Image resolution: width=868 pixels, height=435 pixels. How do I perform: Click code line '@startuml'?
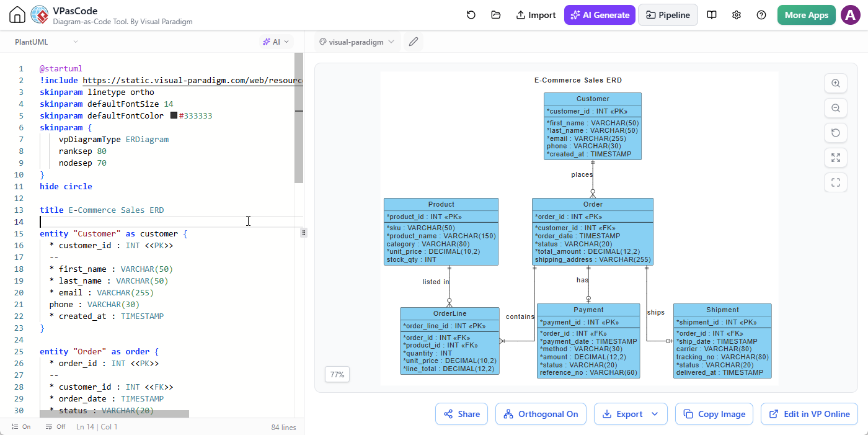tap(61, 68)
